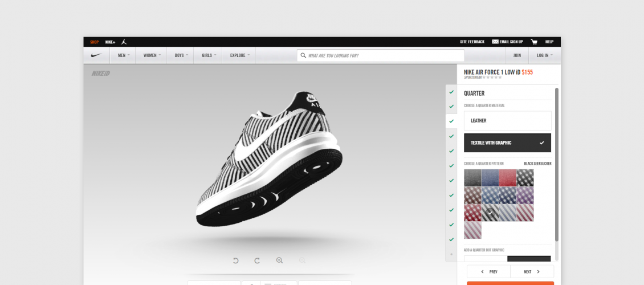Click the Nike swoosh logo
644x285 pixels.
click(97, 55)
